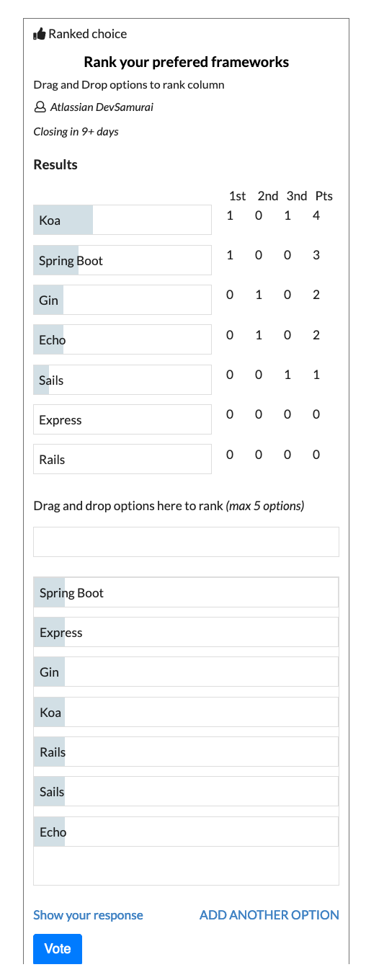The height and width of the screenshot is (980, 366).
Task: Select the Gin draggable option
Action: click(186, 672)
